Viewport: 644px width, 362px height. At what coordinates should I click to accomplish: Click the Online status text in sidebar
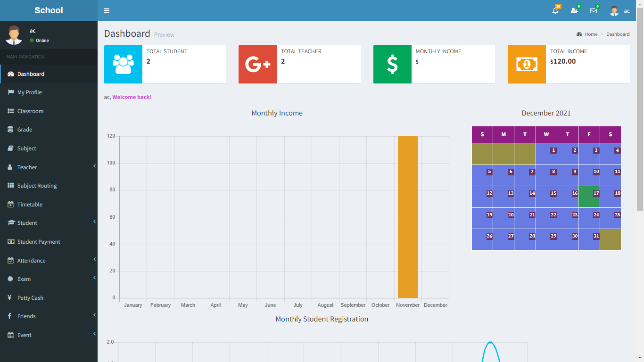[x=42, y=41]
